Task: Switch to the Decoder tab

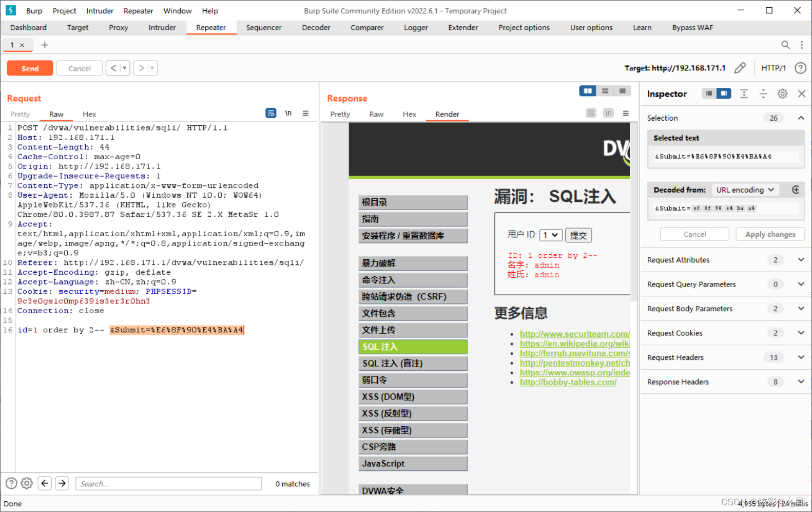Action: (x=316, y=28)
